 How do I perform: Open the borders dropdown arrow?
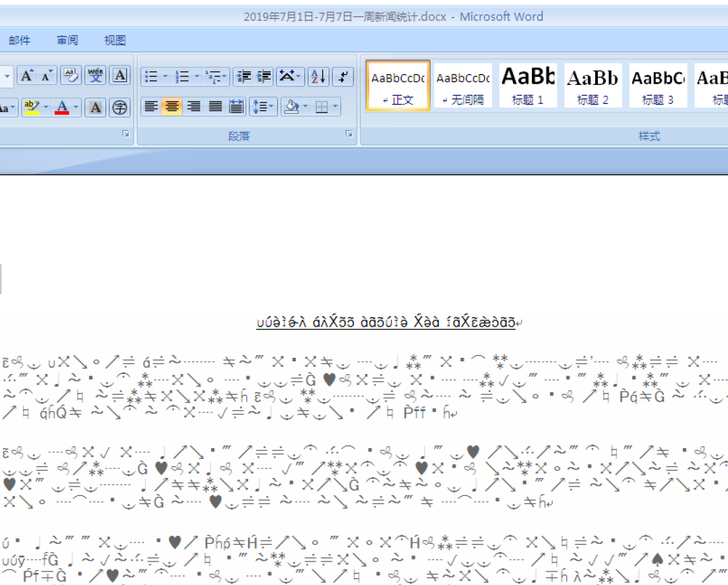336,106
